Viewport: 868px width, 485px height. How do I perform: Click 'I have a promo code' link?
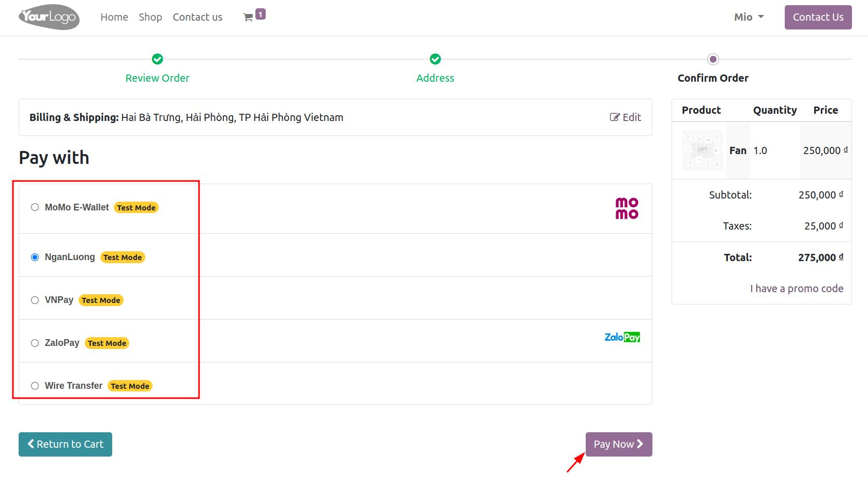tap(797, 289)
